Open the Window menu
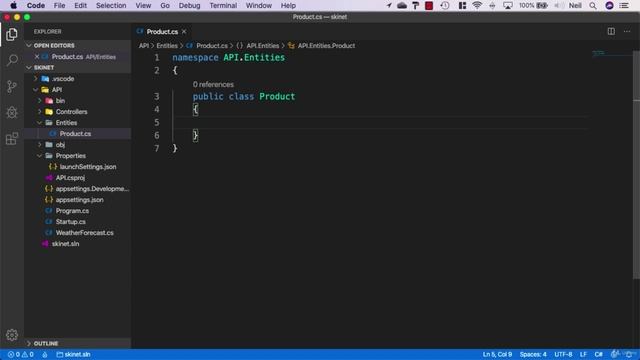 [259, 5]
